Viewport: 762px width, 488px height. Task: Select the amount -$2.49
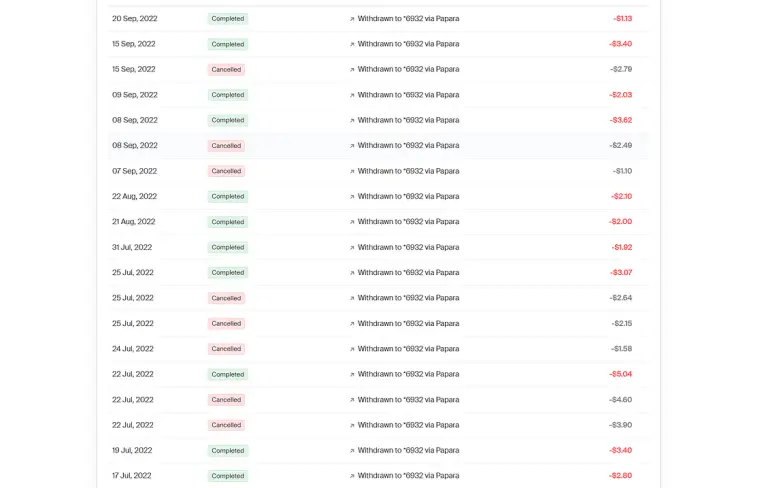tap(621, 145)
